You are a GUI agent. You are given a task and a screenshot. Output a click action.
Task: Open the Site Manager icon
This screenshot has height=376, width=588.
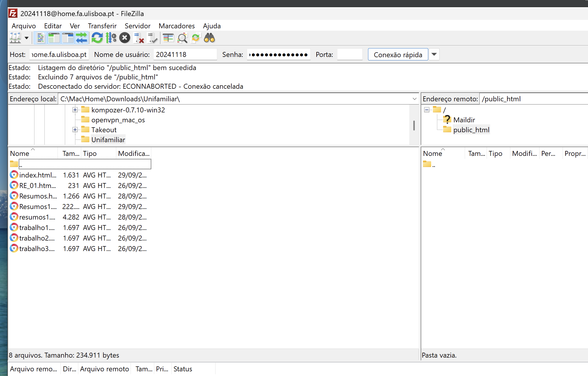click(15, 38)
